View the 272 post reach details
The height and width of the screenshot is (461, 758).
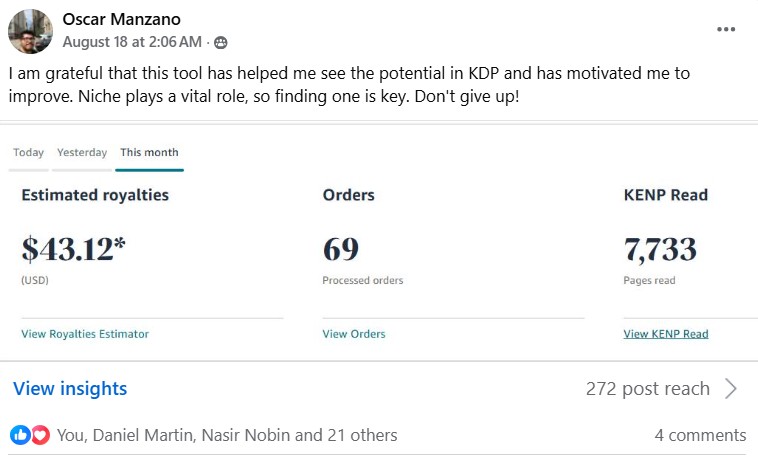[x=647, y=389]
